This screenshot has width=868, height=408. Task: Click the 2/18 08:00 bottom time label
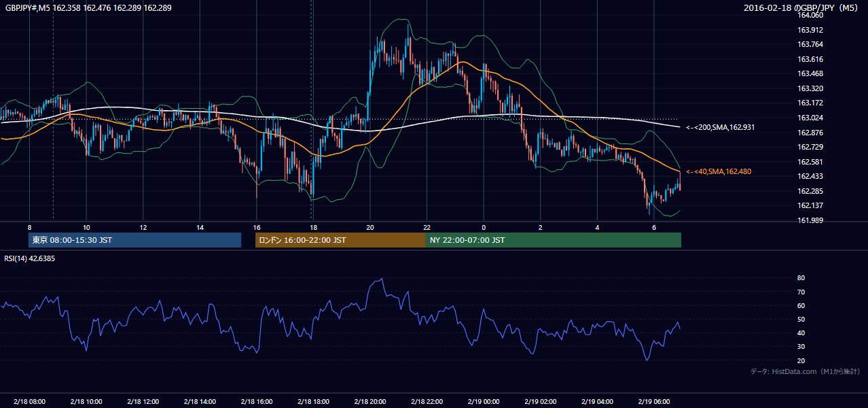[29, 402]
